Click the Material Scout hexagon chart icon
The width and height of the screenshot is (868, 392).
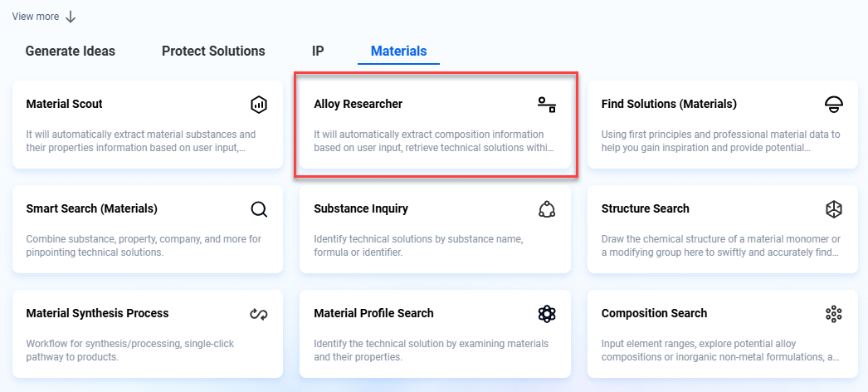point(259,105)
